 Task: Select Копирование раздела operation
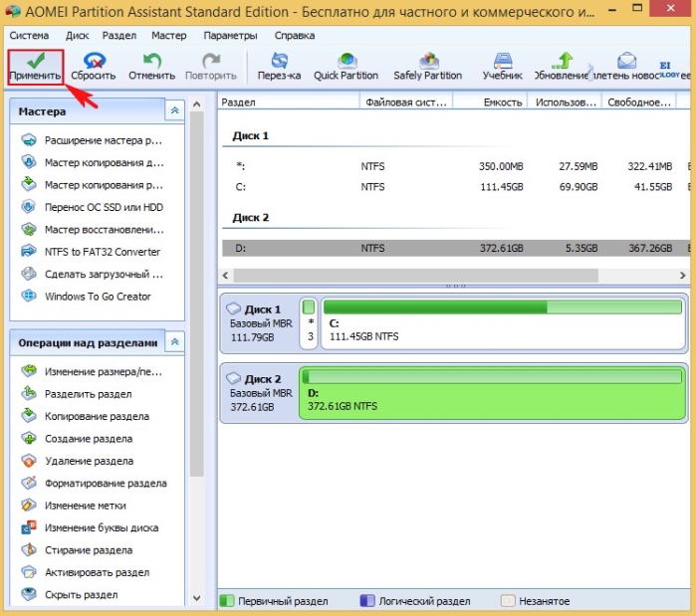86,416
